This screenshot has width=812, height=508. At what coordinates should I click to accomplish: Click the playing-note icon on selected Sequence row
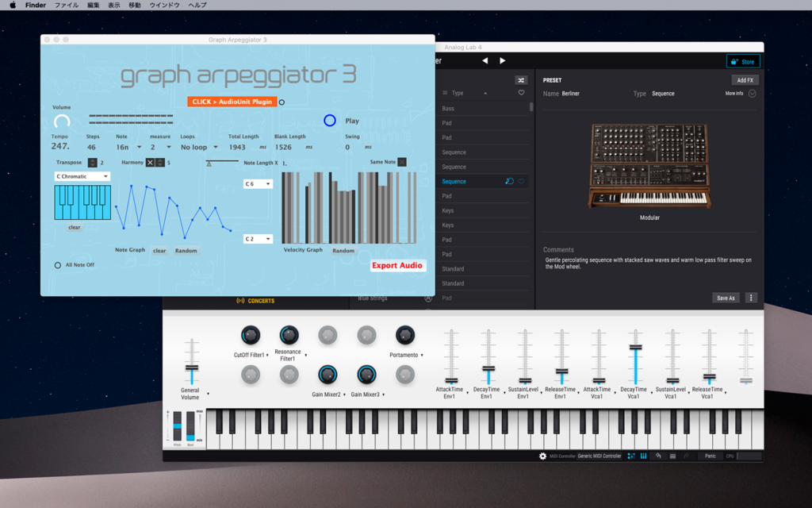[x=509, y=182]
